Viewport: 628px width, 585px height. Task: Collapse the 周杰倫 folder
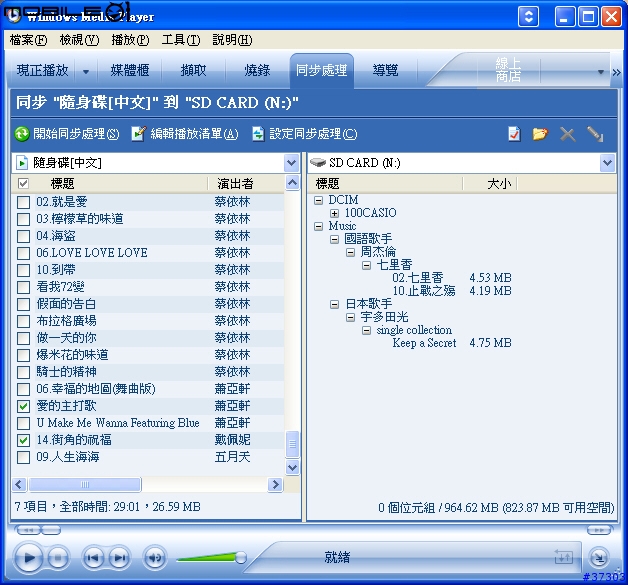pos(350,252)
